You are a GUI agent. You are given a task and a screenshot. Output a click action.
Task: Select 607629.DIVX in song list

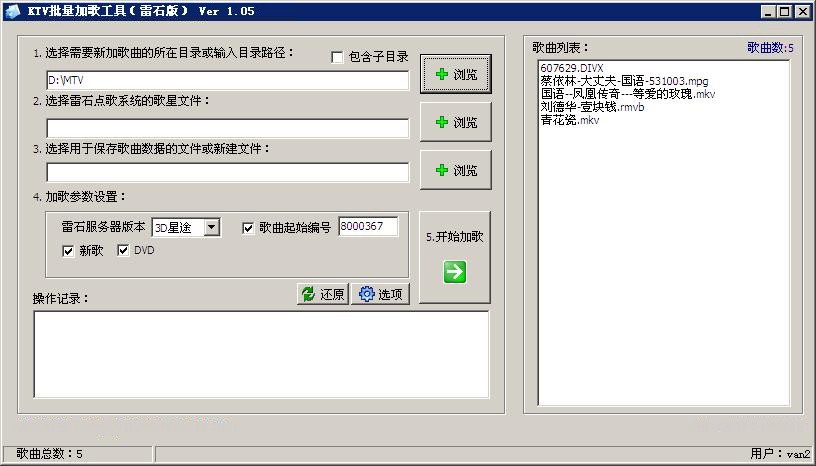click(572, 68)
